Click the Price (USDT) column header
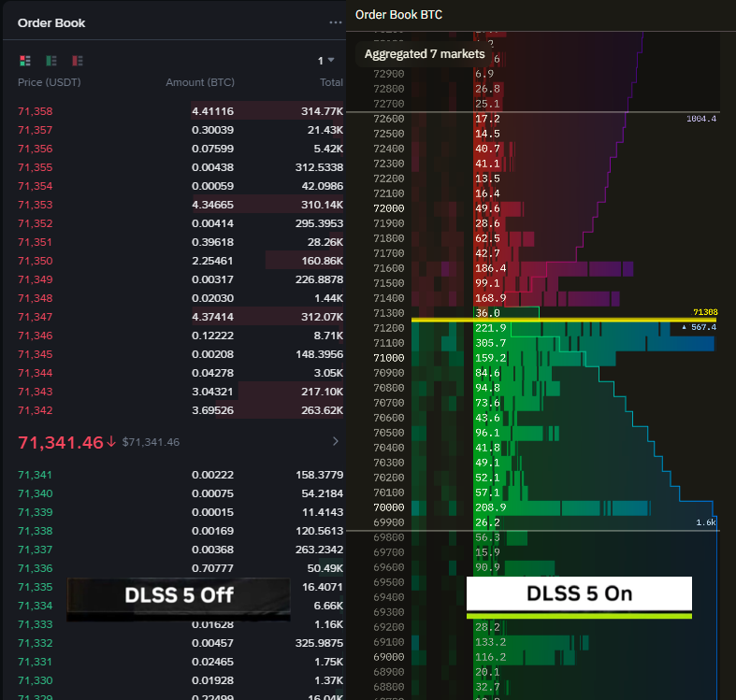This screenshot has width=736, height=700. click(x=50, y=82)
